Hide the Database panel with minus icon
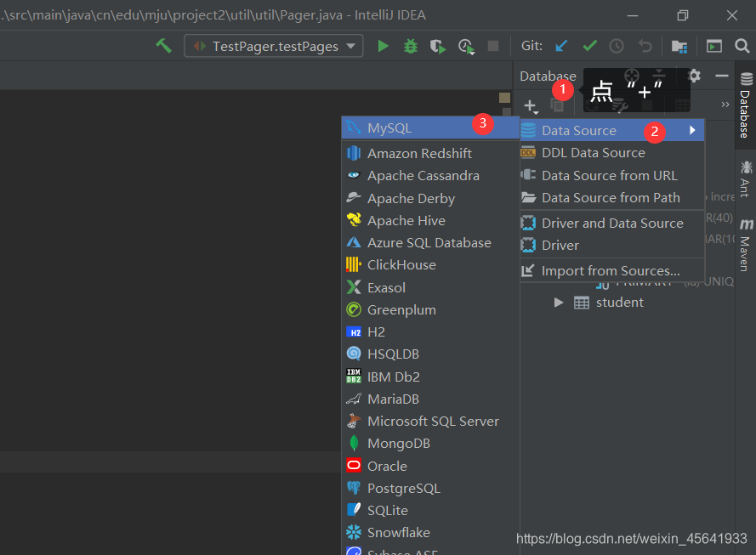 point(722,76)
